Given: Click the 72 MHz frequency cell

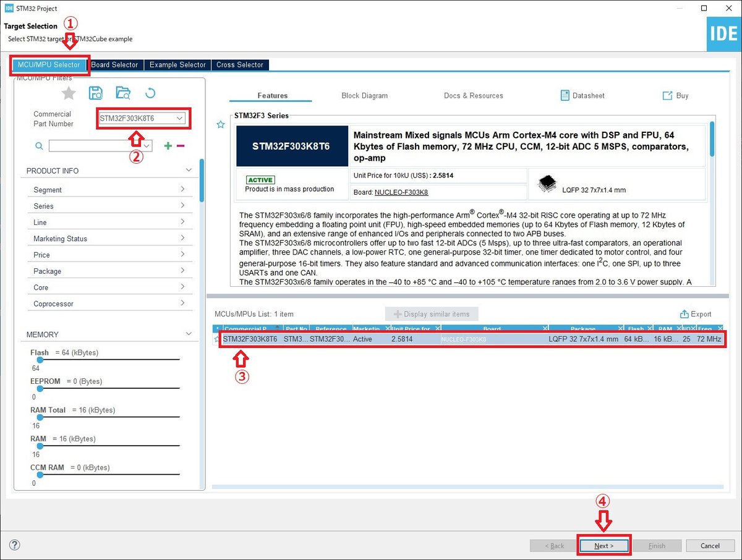Looking at the screenshot, I should (x=709, y=339).
